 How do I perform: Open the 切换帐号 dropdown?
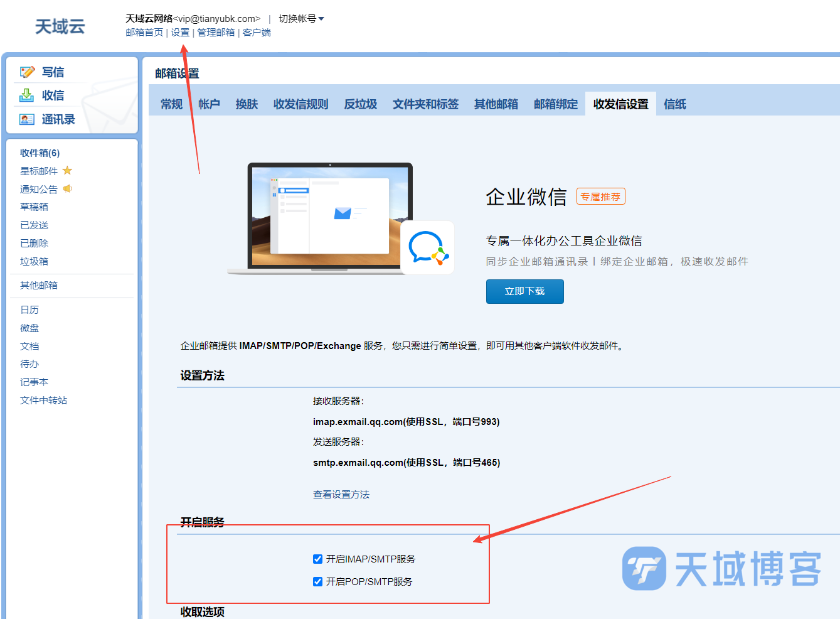(301, 19)
